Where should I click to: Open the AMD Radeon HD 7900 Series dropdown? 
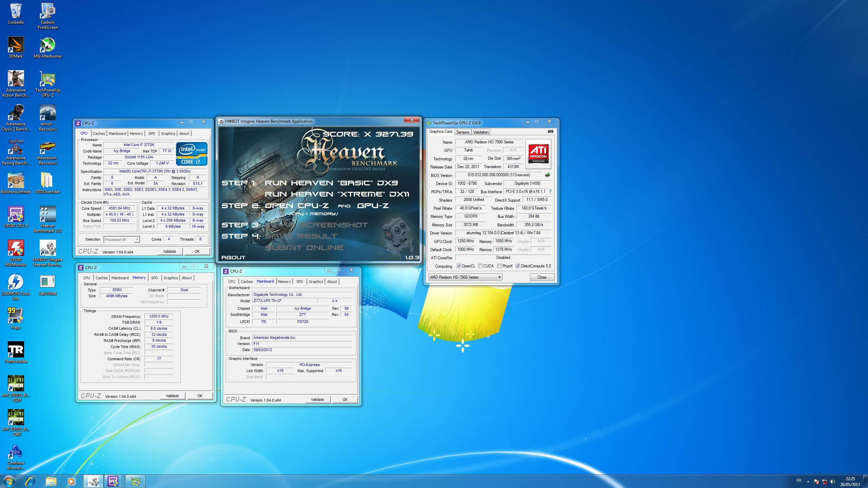[465, 277]
